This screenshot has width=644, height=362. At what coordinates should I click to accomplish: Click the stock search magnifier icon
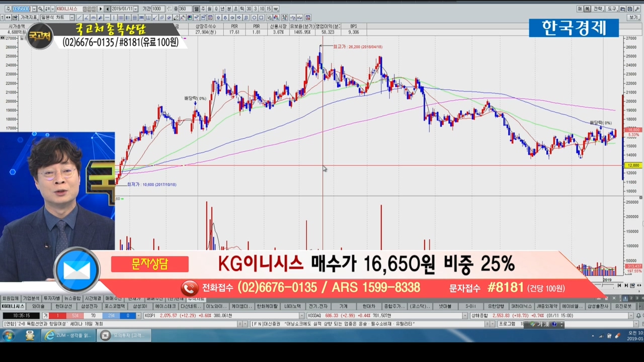41,9
